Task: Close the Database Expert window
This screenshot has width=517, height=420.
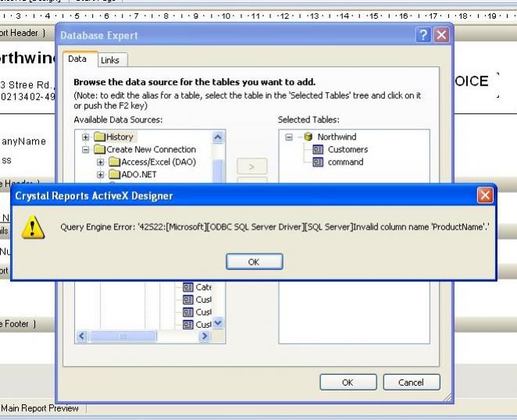Action: 441,34
